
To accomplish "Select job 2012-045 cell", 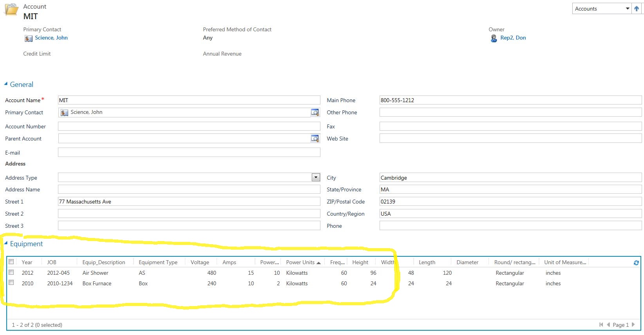I will [58, 273].
